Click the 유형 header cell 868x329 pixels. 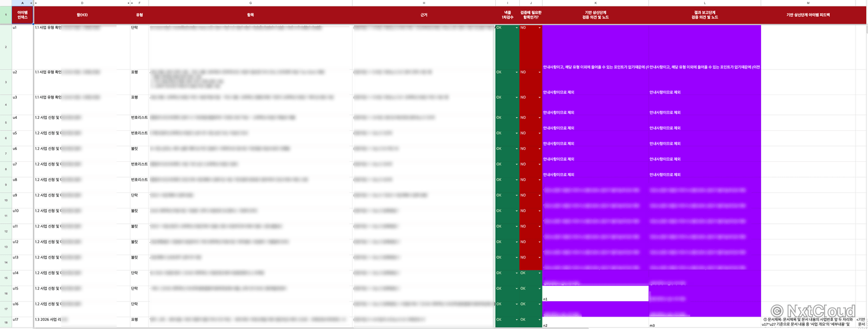(139, 15)
